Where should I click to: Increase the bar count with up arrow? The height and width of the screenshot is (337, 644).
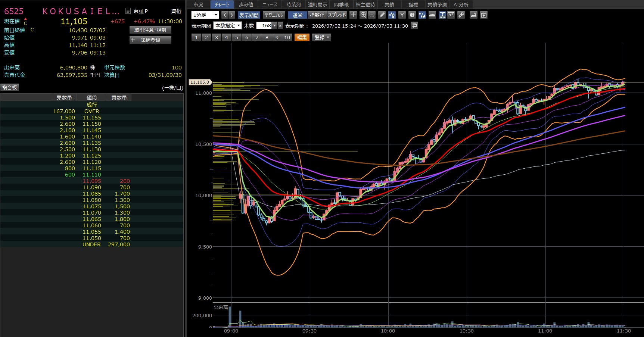(280, 25)
